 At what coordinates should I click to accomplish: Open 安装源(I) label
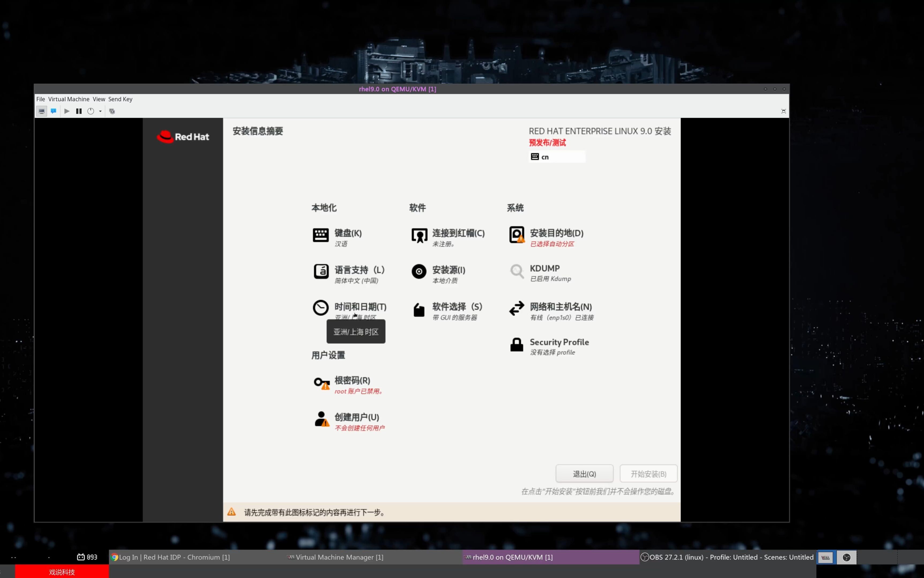click(x=449, y=270)
